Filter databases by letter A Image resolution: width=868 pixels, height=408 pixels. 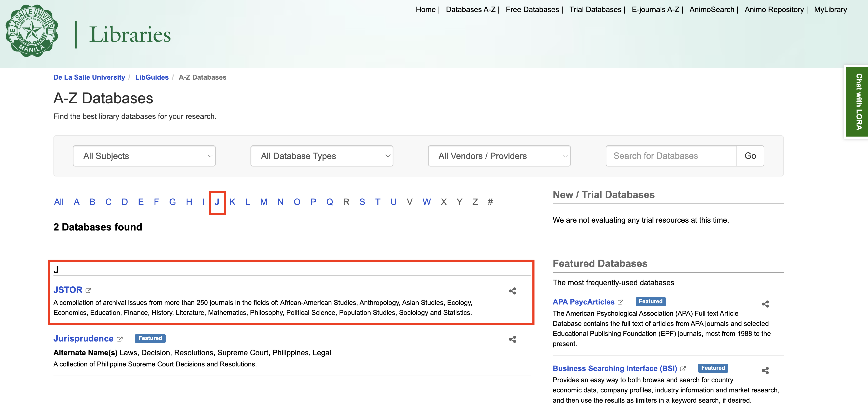77,202
